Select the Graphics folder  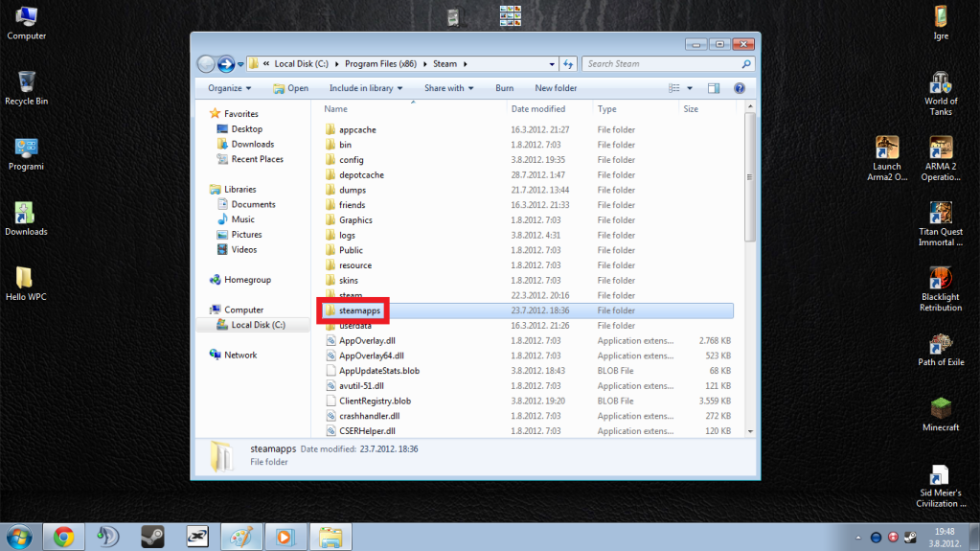coord(355,219)
